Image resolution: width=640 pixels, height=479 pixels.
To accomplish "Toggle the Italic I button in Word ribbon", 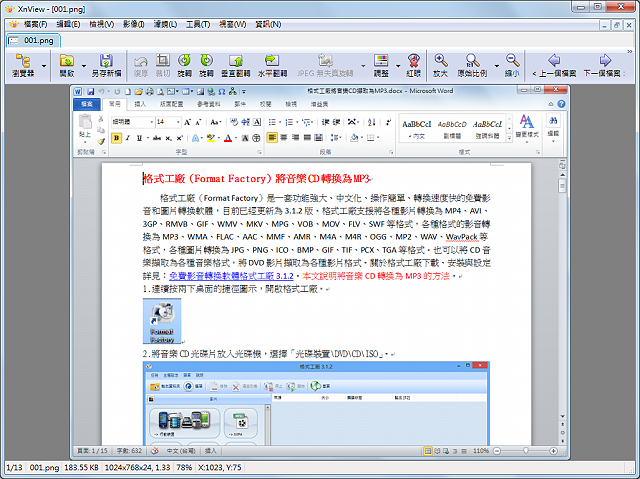I will click(x=128, y=138).
